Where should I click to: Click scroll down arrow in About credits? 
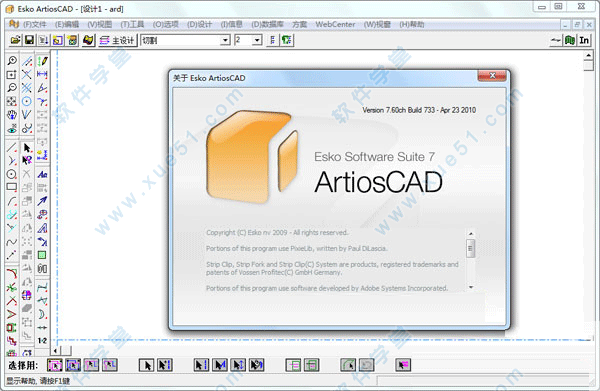point(471,287)
